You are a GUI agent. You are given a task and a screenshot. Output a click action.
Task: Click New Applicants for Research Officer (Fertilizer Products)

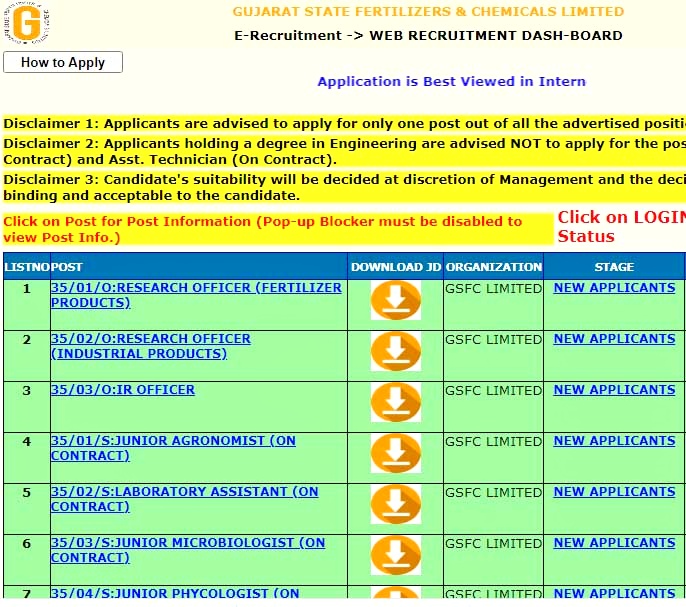pos(614,288)
